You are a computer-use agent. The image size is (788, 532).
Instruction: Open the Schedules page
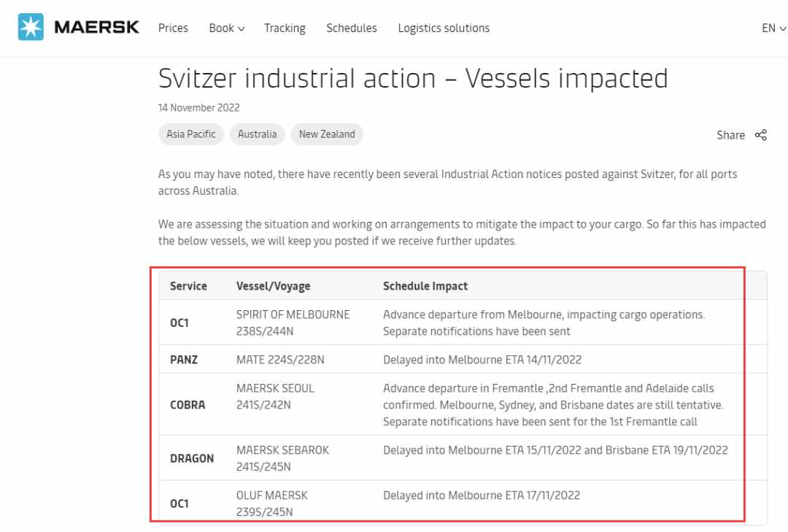point(351,28)
